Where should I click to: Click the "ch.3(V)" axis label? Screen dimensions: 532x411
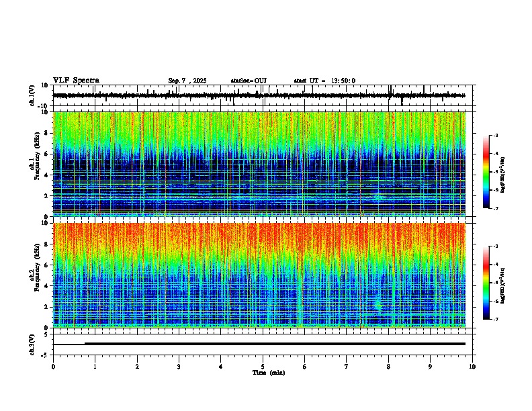coord(32,345)
